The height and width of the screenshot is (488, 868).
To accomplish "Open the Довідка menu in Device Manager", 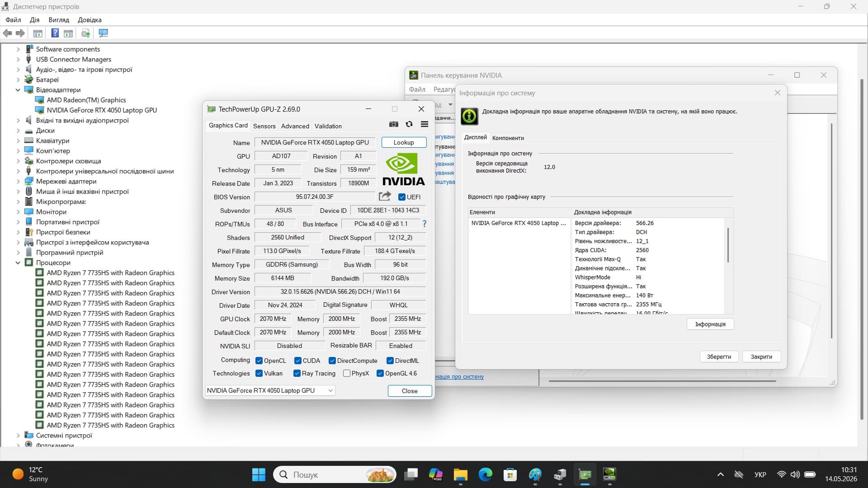I will [x=90, y=20].
